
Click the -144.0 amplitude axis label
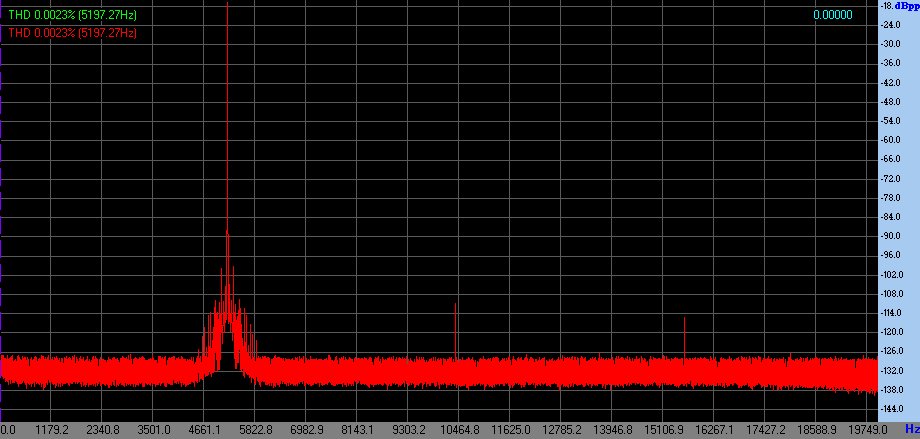(x=891, y=408)
